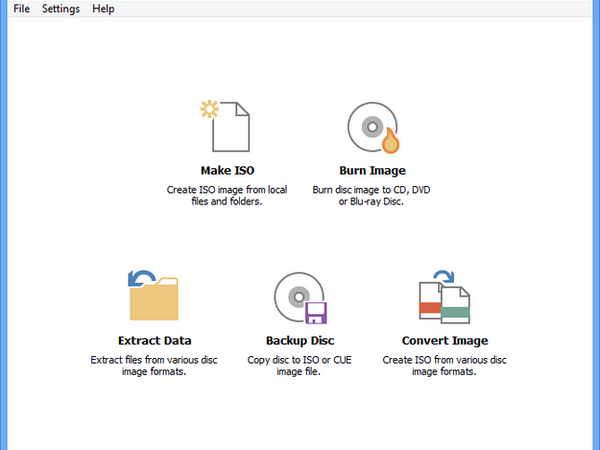Screen dimensions: 600x450
Task: Select the Backup Disc icon
Action: pyautogui.click(x=299, y=297)
